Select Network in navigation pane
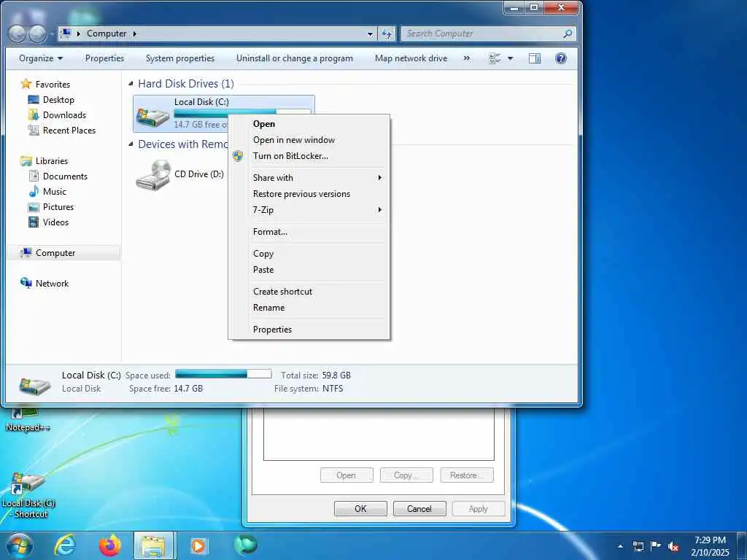 [x=52, y=284]
